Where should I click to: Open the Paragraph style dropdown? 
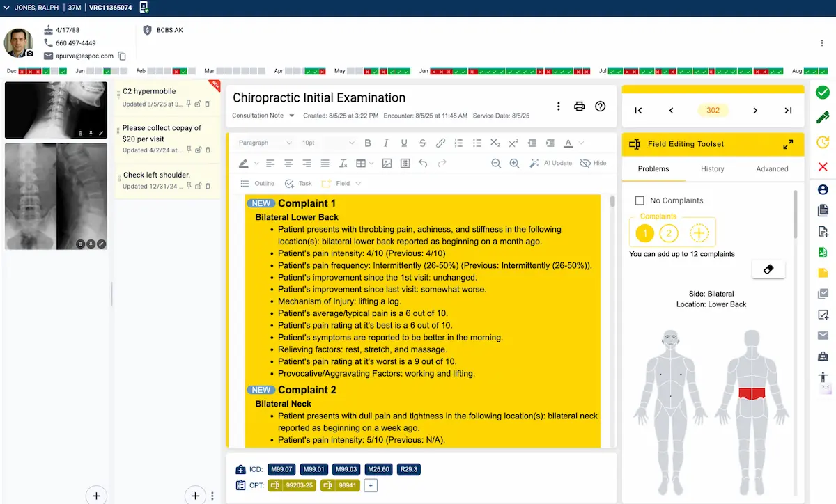265,143
